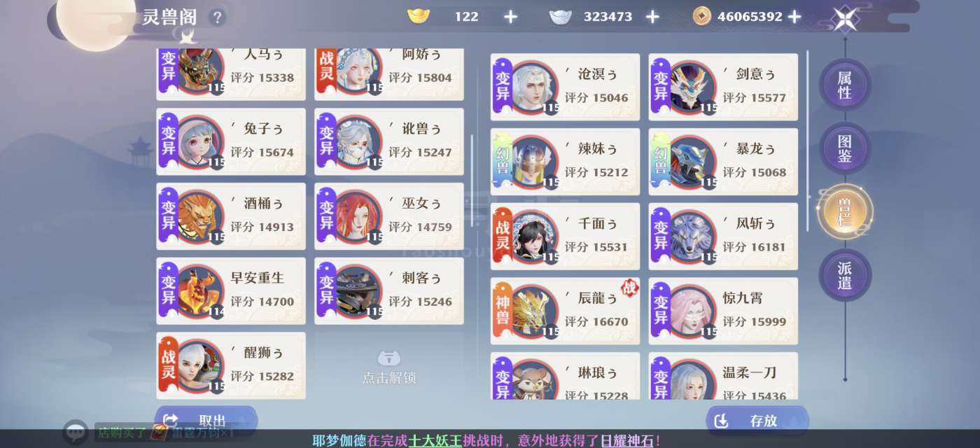980x448 pixels.
Task: Select the 辰龍 divine beast portrait
Action: 534,309
